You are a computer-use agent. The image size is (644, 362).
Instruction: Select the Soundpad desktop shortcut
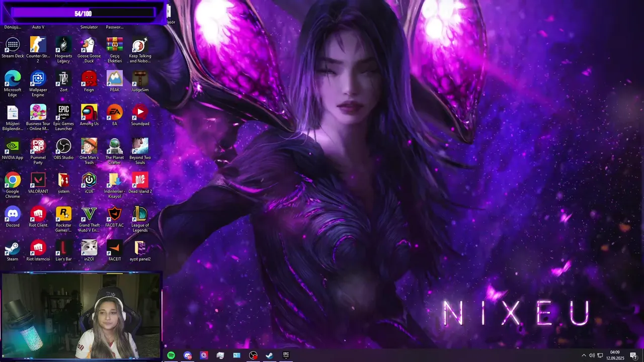click(x=140, y=115)
